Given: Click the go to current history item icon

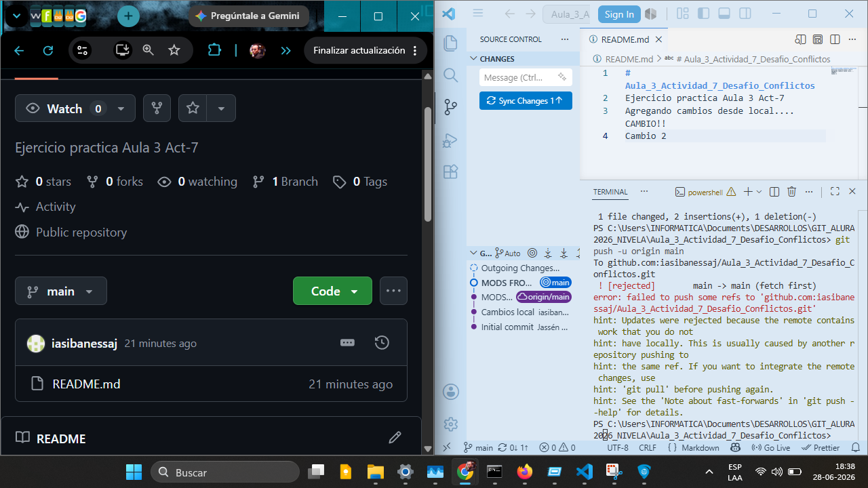Looking at the screenshot, I should tap(532, 253).
